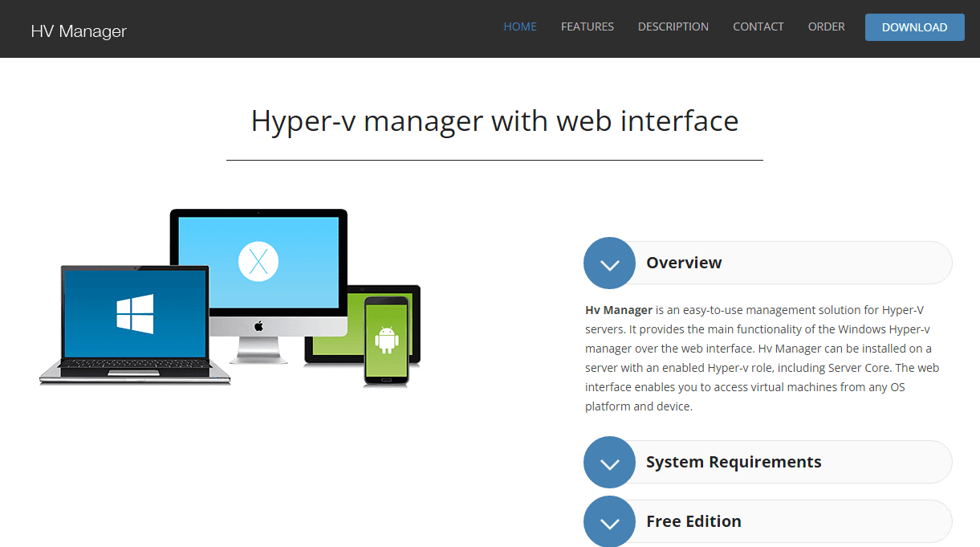980x547 pixels.
Task: Click the HV Manager logo
Action: (x=79, y=31)
